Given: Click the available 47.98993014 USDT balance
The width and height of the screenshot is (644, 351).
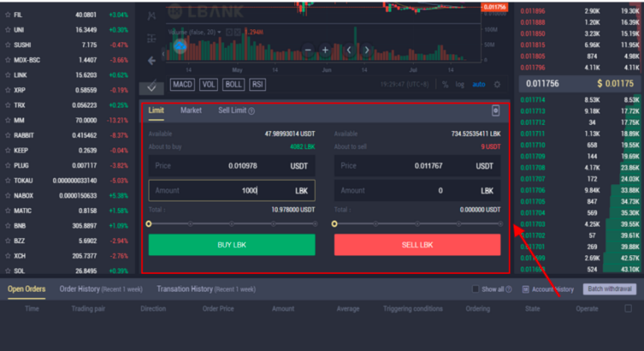Looking at the screenshot, I should point(290,134).
